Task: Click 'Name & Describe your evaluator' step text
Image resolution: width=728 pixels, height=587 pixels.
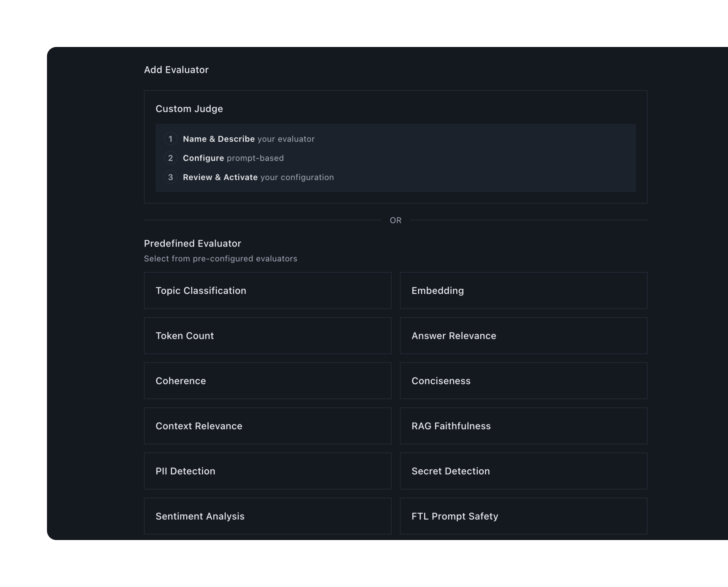Action: [x=249, y=139]
